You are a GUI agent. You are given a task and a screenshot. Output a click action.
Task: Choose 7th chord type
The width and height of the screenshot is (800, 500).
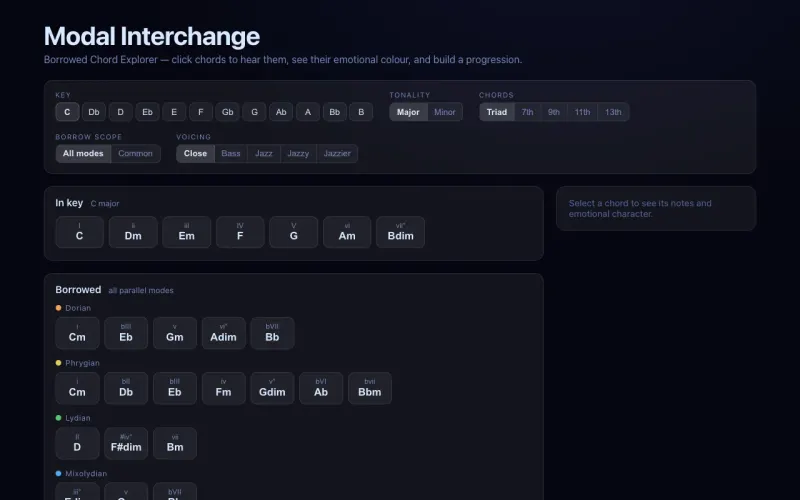pyautogui.click(x=528, y=112)
